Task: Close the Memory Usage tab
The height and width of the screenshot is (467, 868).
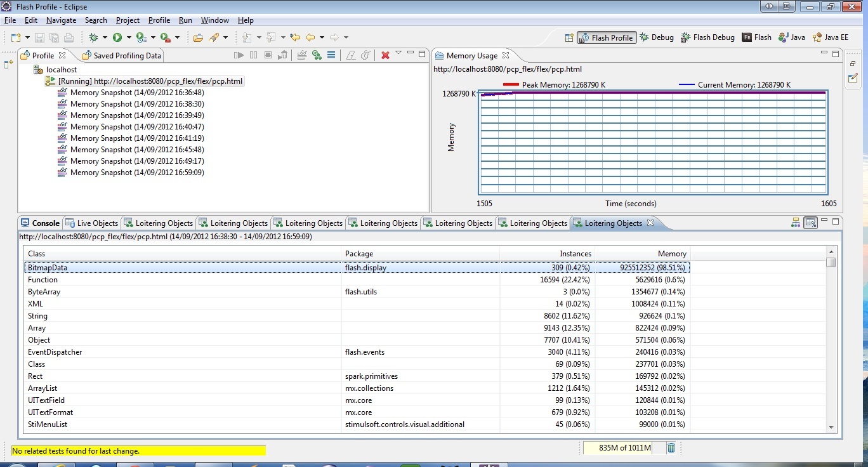Action: (x=506, y=55)
